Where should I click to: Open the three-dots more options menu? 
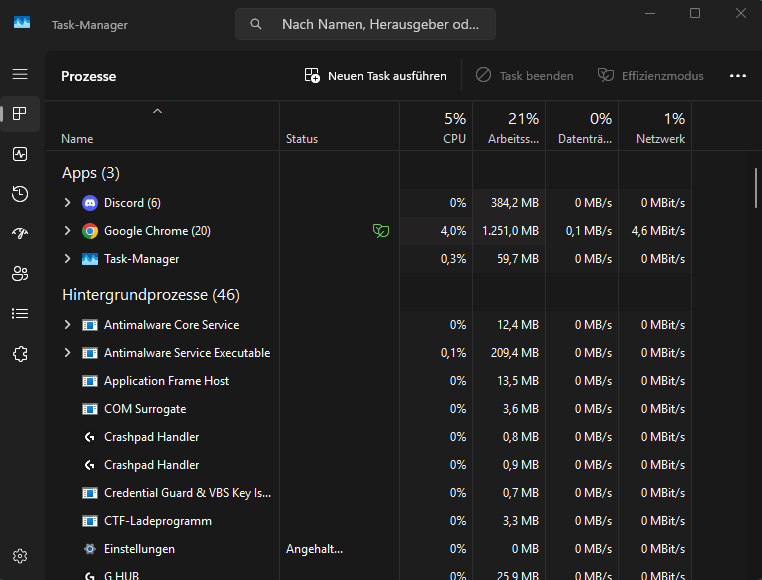point(738,76)
